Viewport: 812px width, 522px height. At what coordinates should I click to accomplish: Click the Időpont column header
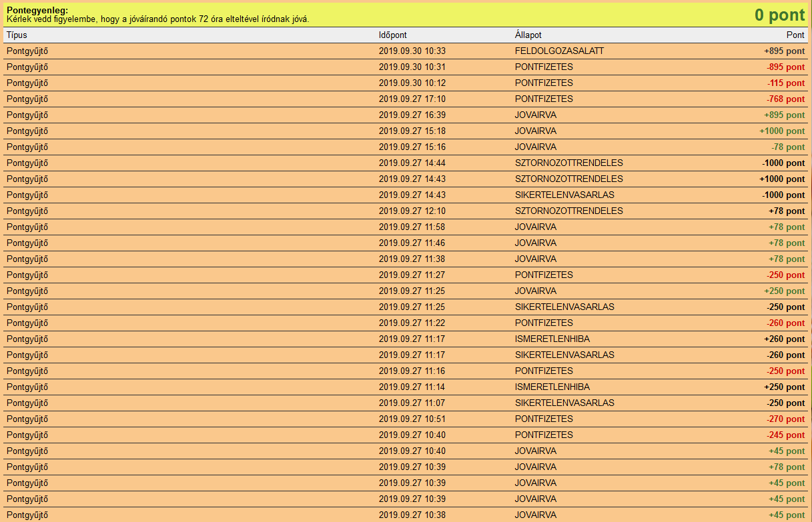click(x=392, y=35)
